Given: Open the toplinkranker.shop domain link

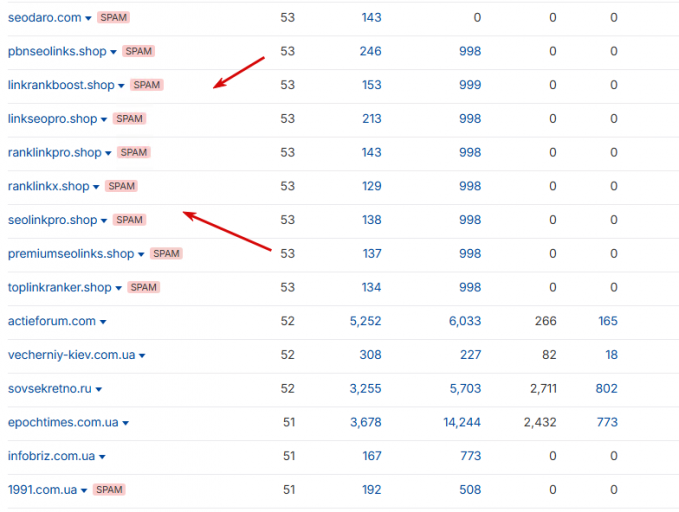Looking at the screenshot, I should coord(60,288).
